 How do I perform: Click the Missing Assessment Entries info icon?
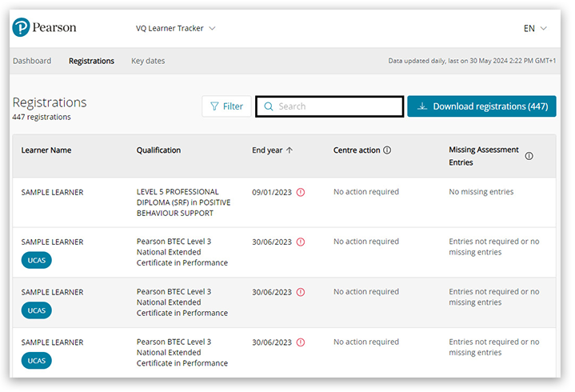[x=529, y=156]
